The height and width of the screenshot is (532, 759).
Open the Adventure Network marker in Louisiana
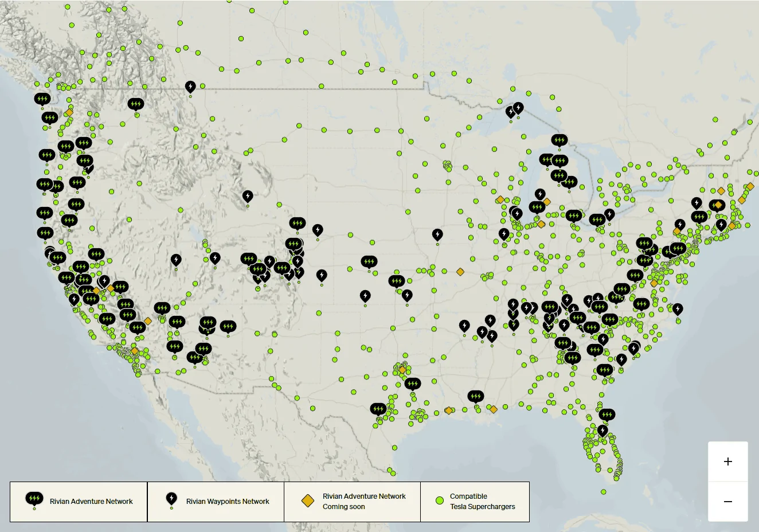[475, 396]
